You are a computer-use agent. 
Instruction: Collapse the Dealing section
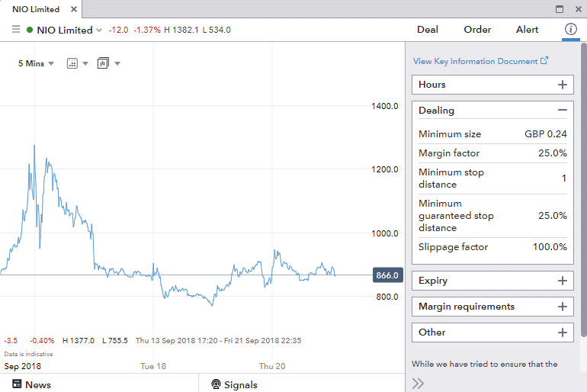[x=563, y=111]
